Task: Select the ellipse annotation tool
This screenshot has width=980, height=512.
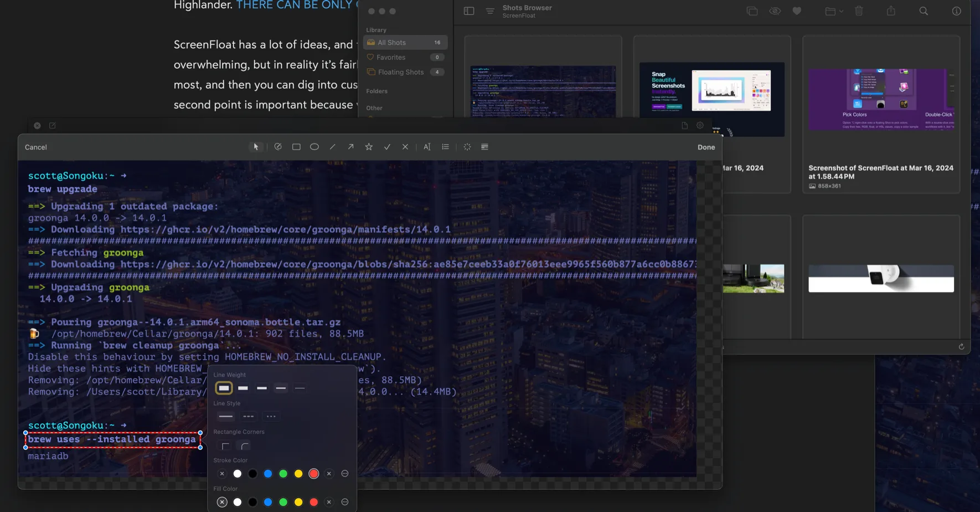Action: point(314,146)
